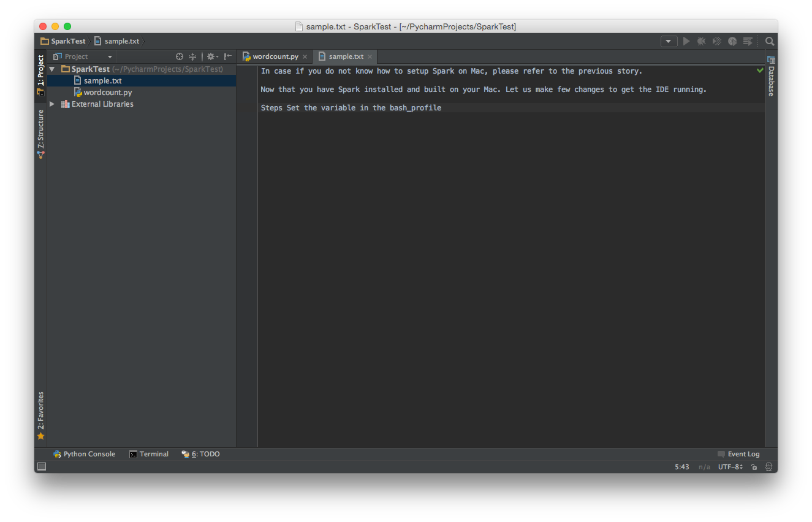Viewport: 812px width, 522px height.
Task: Open the Python Console tool window
Action: (x=84, y=455)
